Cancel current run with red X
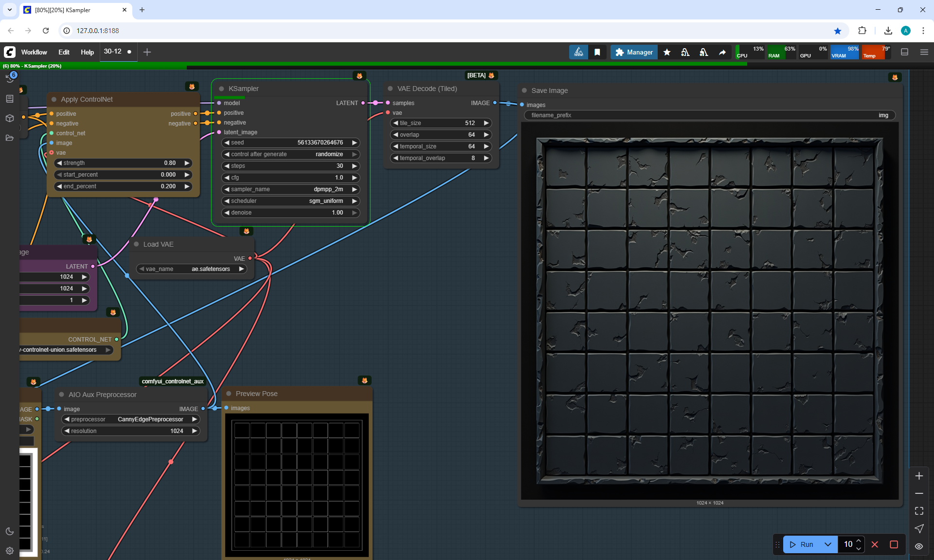934x560 pixels. pos(875,544)
